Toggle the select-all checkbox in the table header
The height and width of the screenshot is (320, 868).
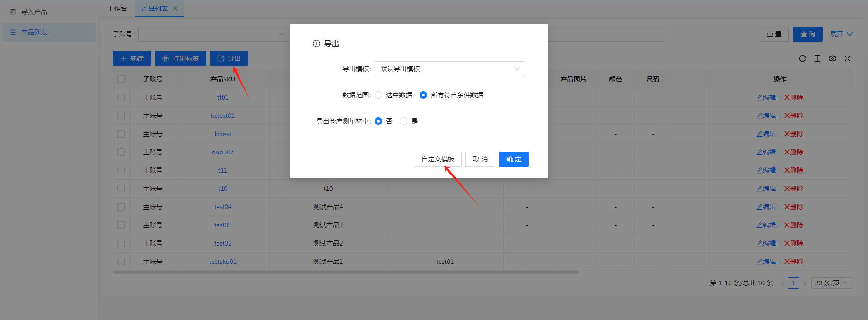coord(121,79)
